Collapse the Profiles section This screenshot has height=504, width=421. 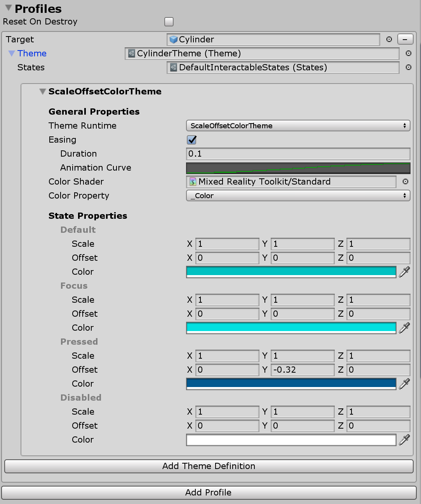[x=9, y=8]
